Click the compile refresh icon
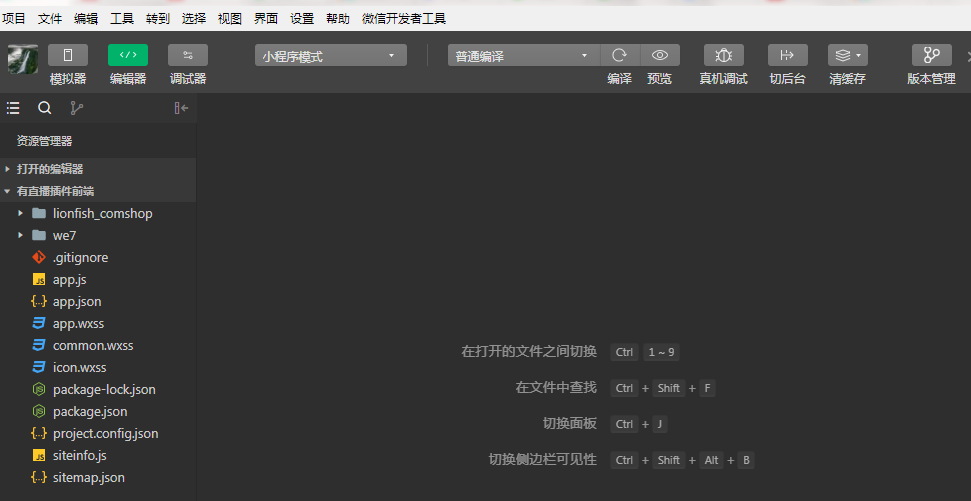This screenshot has width=971, height=501. click(620, 55)
